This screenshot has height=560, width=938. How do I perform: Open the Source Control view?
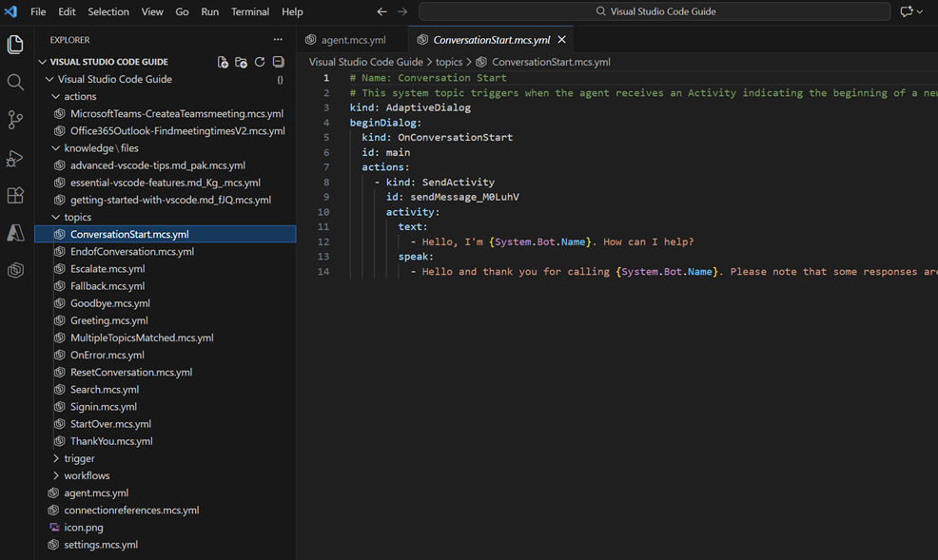click(x=15, y=120)
